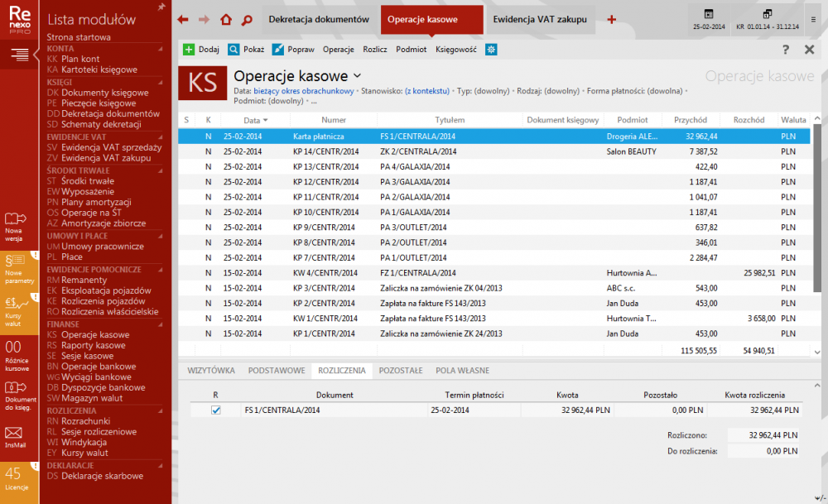Click the search magnifier icon in top bar
The width and height of the screenshot is (828, 504).
coord(247,20)
